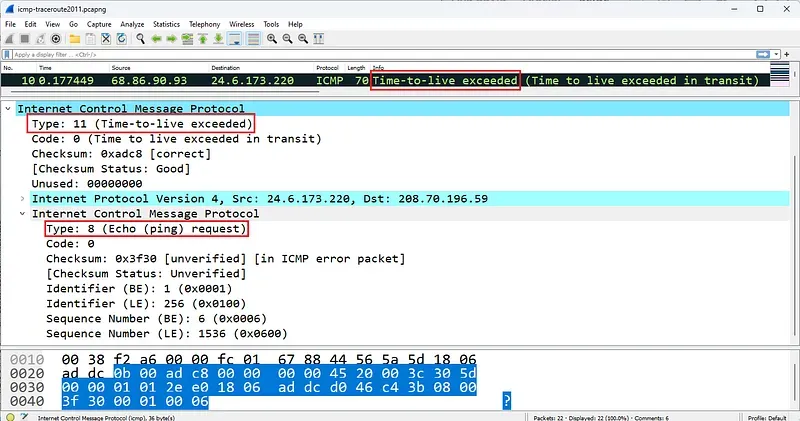This screenshot has width=800, height=421.
Task: Click the display filter bookmark icon
Action: [x=7, y=55]
